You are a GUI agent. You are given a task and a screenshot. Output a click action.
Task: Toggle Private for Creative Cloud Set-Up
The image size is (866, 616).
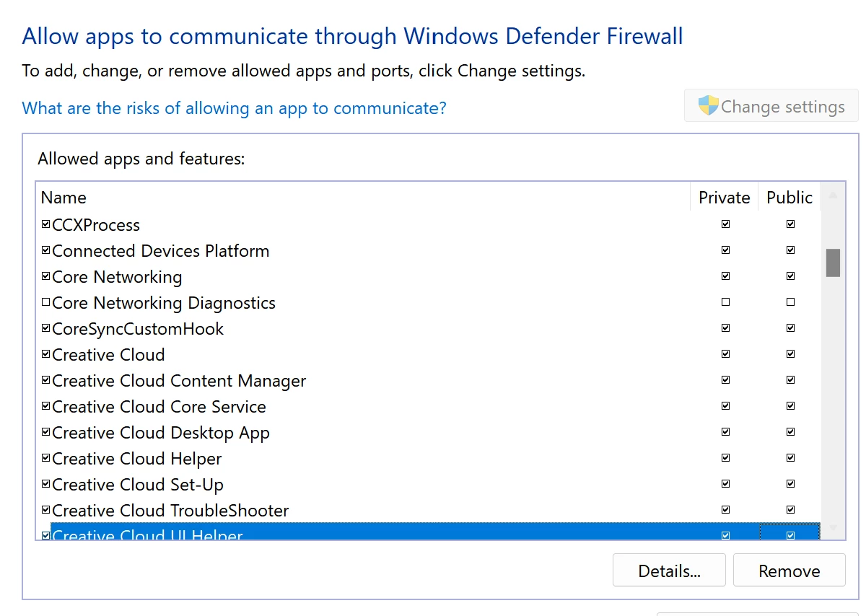(x=725, y=484)
